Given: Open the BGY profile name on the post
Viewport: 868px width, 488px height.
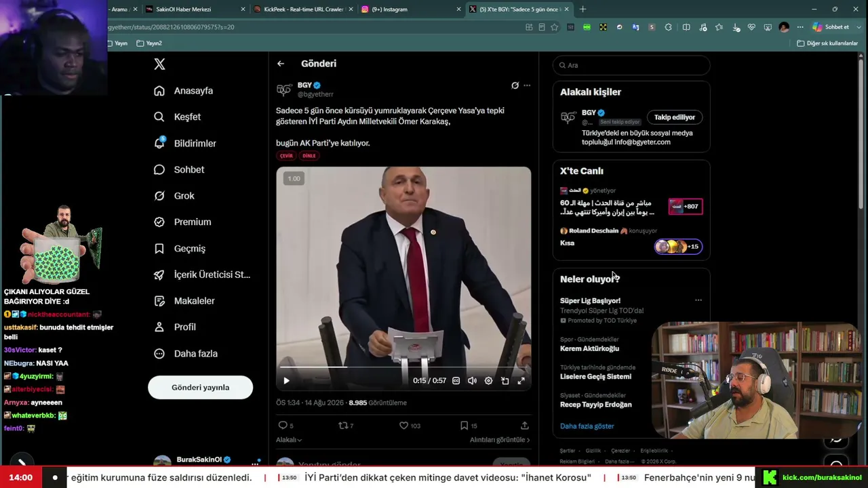Looking at the screenshot, I should (x=304, y=85).
